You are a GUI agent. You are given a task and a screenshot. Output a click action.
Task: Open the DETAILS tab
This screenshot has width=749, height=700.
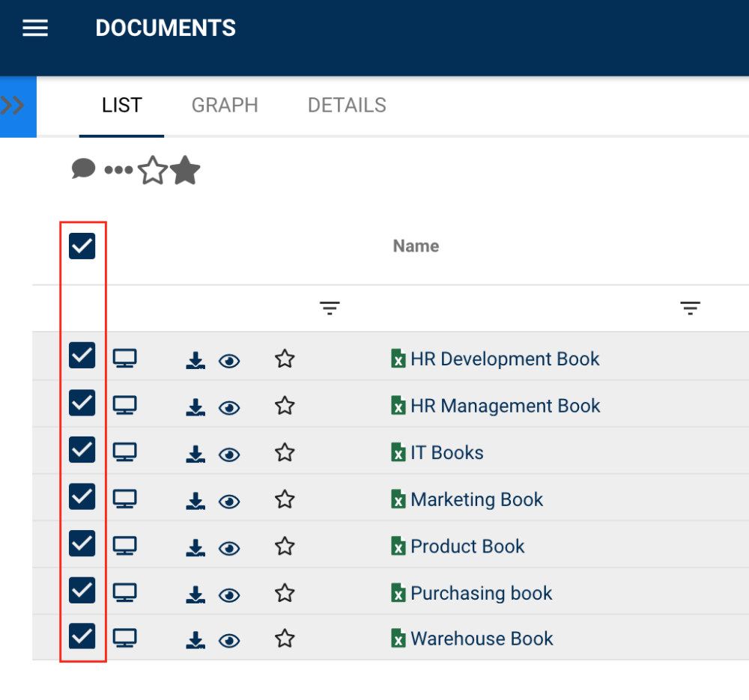(x=347, y=106)
